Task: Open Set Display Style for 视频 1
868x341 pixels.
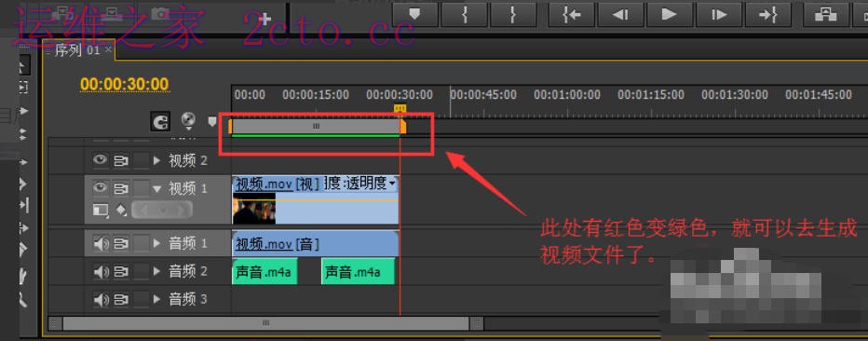Action: [101, 211]
